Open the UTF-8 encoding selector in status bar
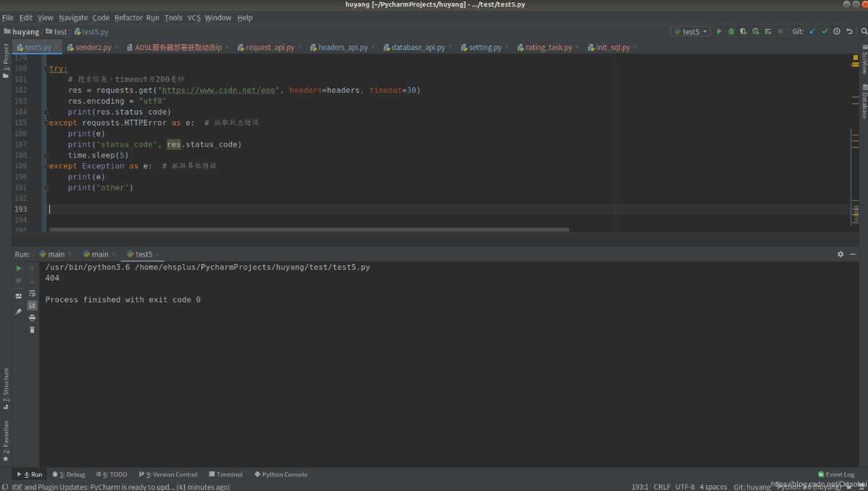Screen dimensions: 868x491 [x=685, y=487]
